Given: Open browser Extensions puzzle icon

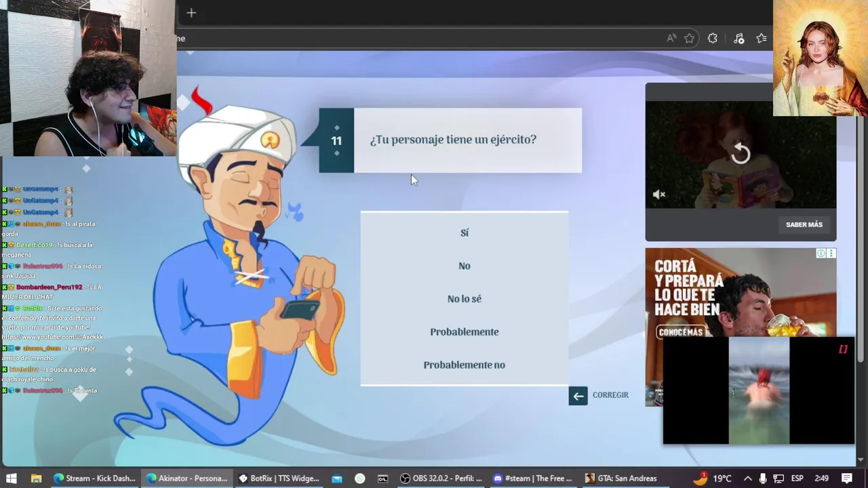Looking at the screenshot, I should 713,39.
